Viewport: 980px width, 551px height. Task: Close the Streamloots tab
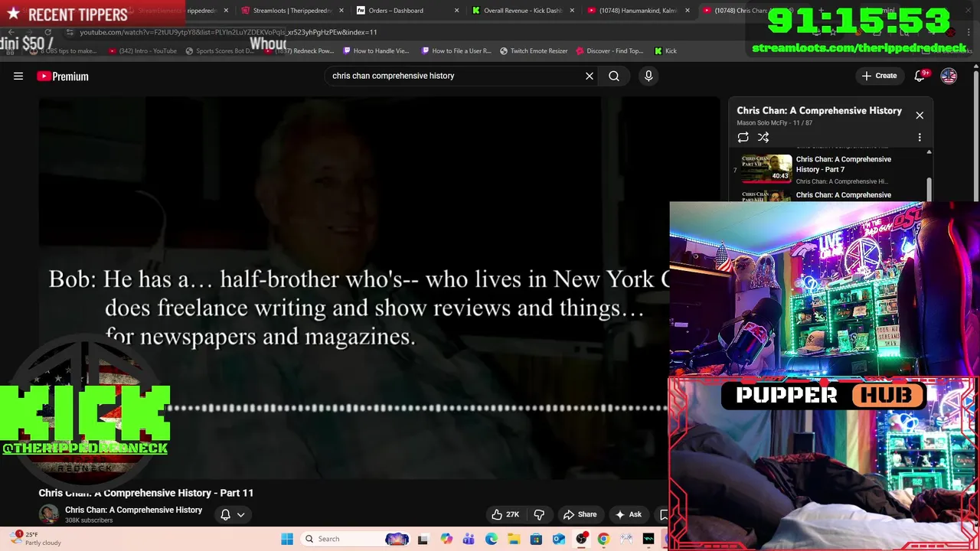(341, 11)
